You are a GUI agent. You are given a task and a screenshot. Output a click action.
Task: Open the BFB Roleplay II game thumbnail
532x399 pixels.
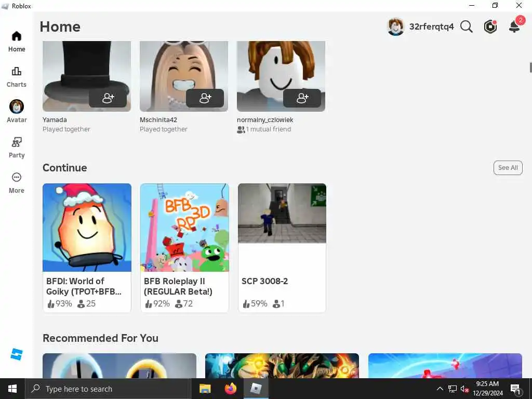tap(184, 228)
